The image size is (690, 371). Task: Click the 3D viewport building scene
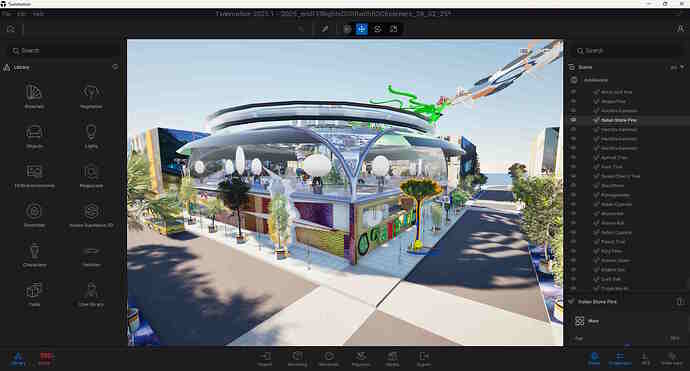tap(345, 192)
